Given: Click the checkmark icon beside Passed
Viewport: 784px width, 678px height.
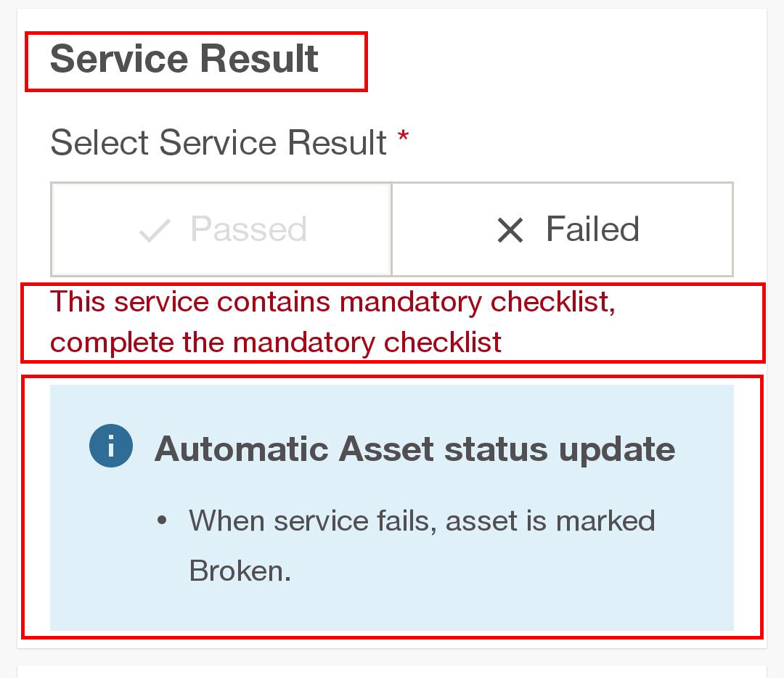Looking at the screenshot, I should click(154, 231).
